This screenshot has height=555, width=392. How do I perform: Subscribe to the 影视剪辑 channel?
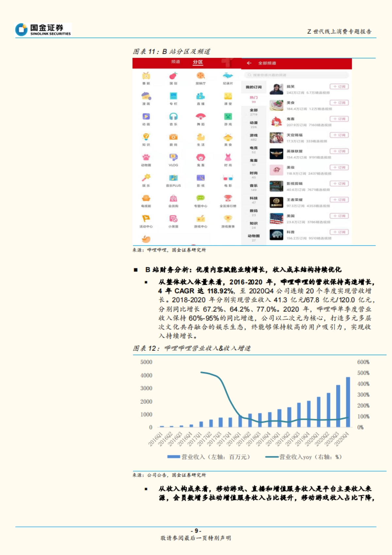pos(339,184)
